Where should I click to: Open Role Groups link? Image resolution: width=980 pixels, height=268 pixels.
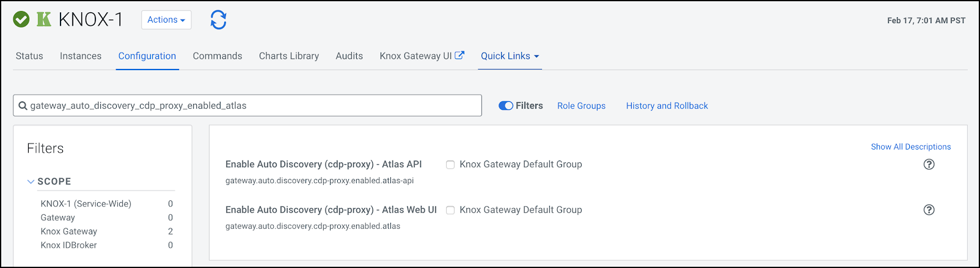pos(581,106)
